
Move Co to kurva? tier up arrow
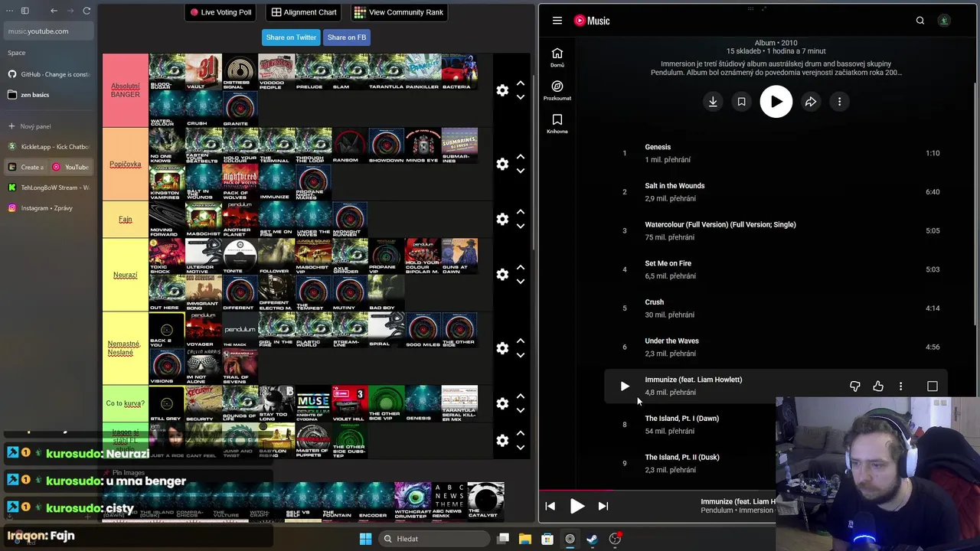pyautogui.click(x=521, y=396)
